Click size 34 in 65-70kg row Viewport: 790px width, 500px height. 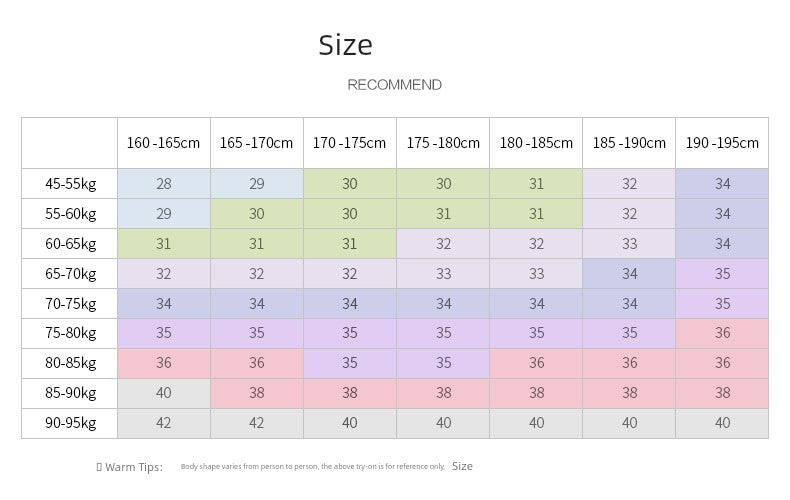[629, 274]
